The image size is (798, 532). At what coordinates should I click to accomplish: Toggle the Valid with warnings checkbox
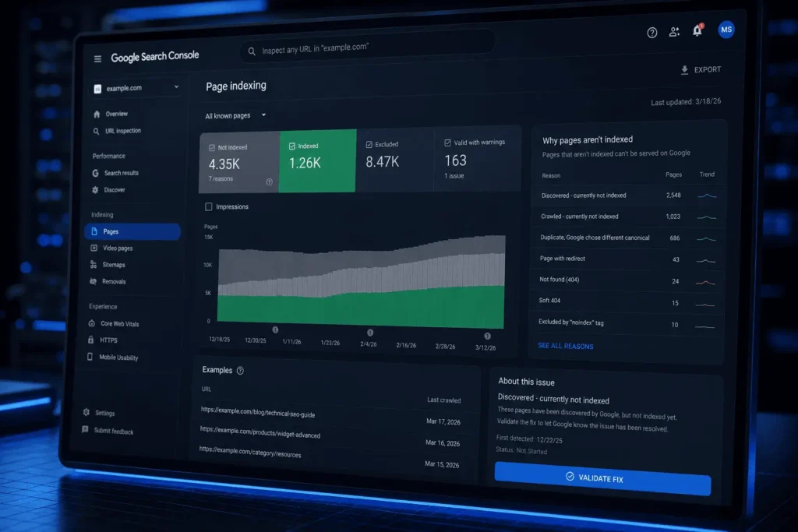447,143
